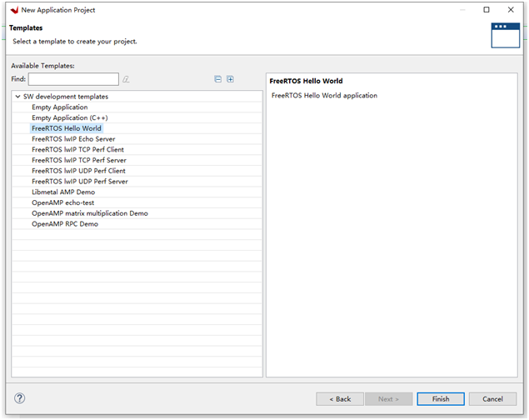Screen dimensions: 529x420
Task: Maximize the New Application Project window
Action: pyautogui.click(x=487, y=10)
